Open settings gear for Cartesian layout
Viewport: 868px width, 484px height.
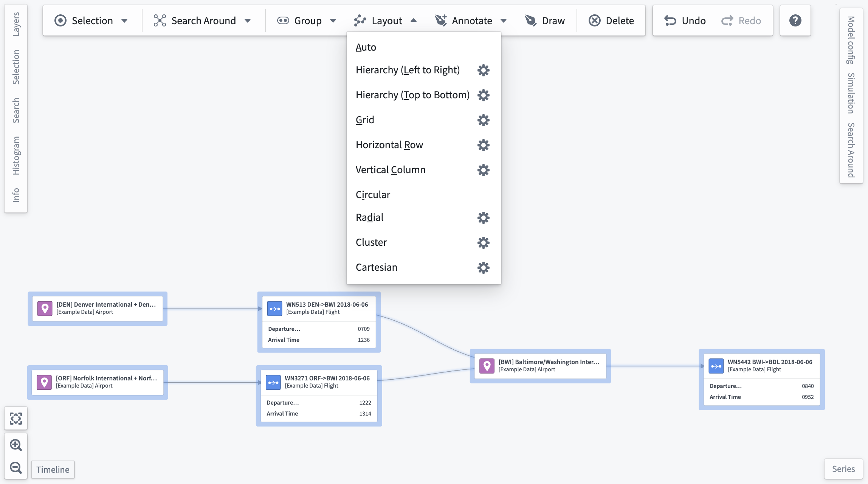[483, 268]
